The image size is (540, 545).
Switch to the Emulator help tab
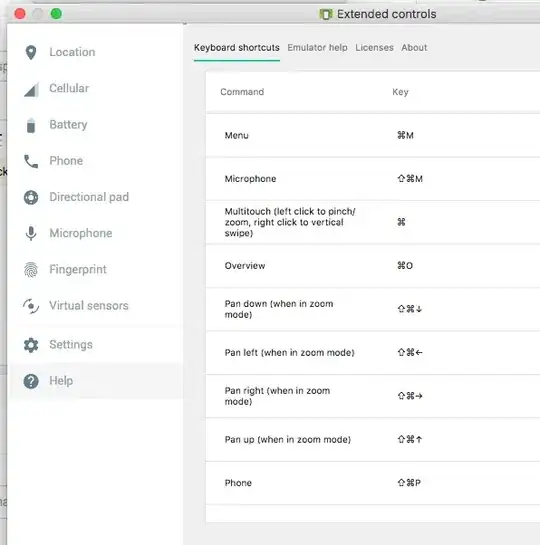(x=317, y=48)
